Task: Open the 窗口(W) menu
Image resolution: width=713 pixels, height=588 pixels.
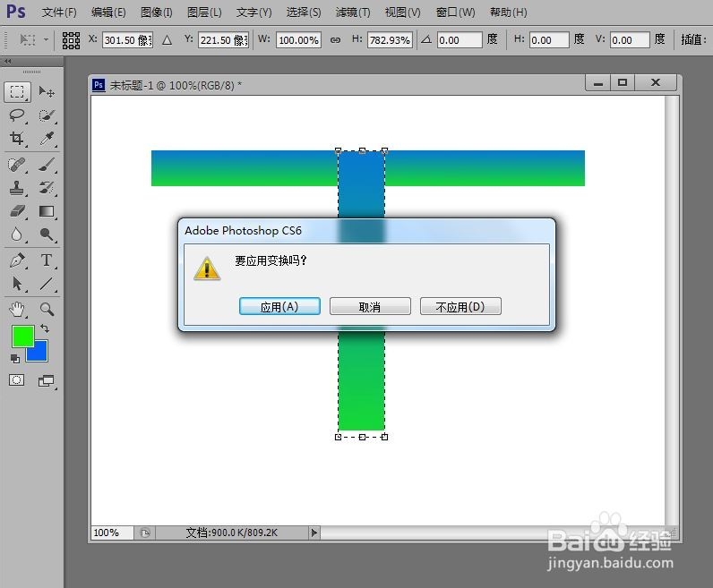Action: (455, 13)
